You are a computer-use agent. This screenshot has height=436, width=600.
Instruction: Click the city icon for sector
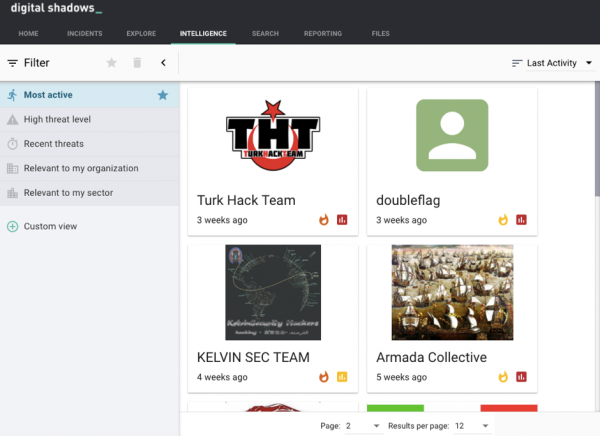tap(13, 193)
